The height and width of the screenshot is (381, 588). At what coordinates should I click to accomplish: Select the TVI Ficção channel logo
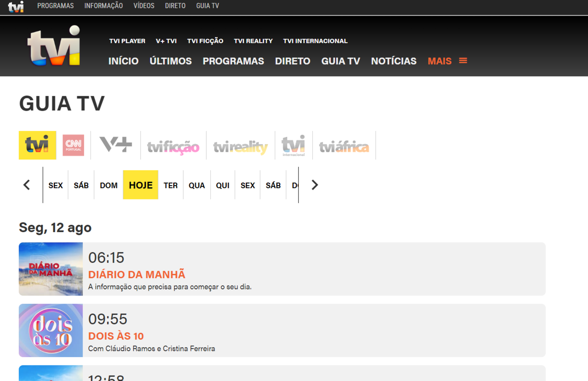click(x=173, y=147)
